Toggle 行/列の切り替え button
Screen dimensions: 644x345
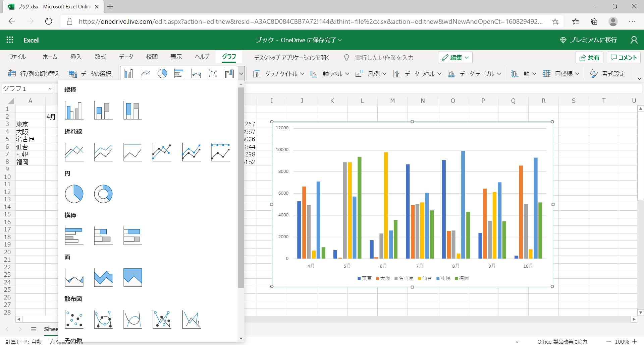[x=34, y=74]
